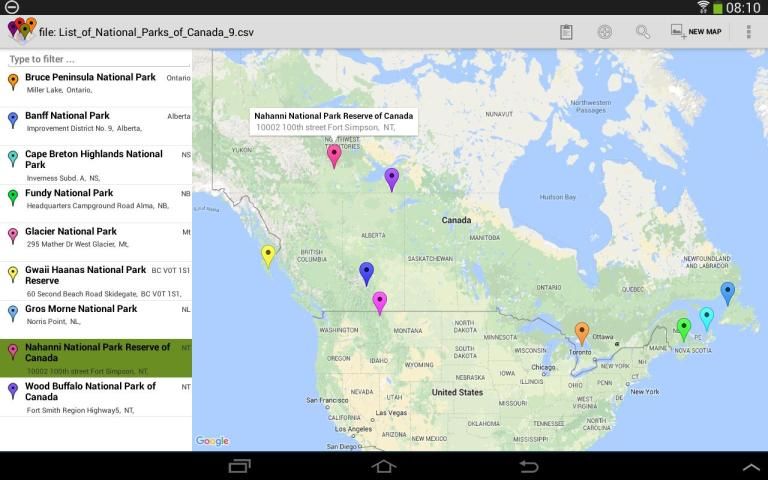
Task: Tap the dark blue pin in Newfoundland
Action: tap(727, 292)
